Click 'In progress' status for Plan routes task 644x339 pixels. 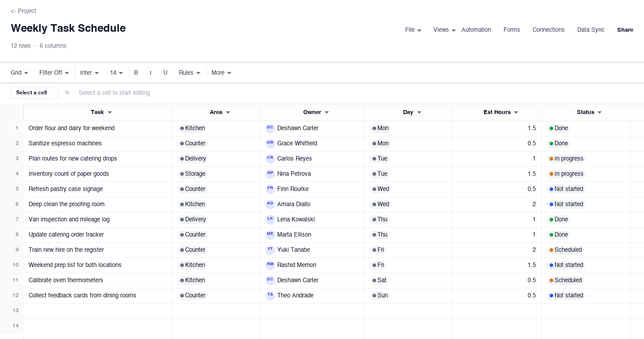click(x=566, y=158)
